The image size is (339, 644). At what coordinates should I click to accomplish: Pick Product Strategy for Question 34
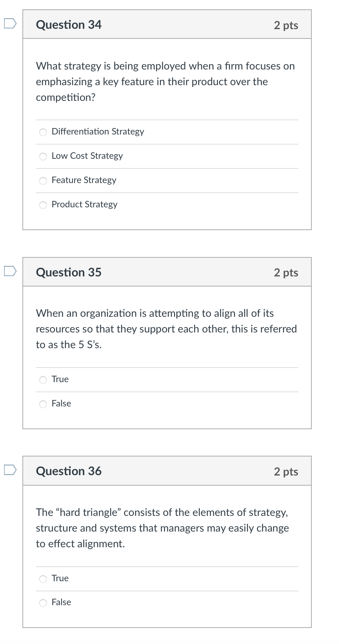coord(43,205)
